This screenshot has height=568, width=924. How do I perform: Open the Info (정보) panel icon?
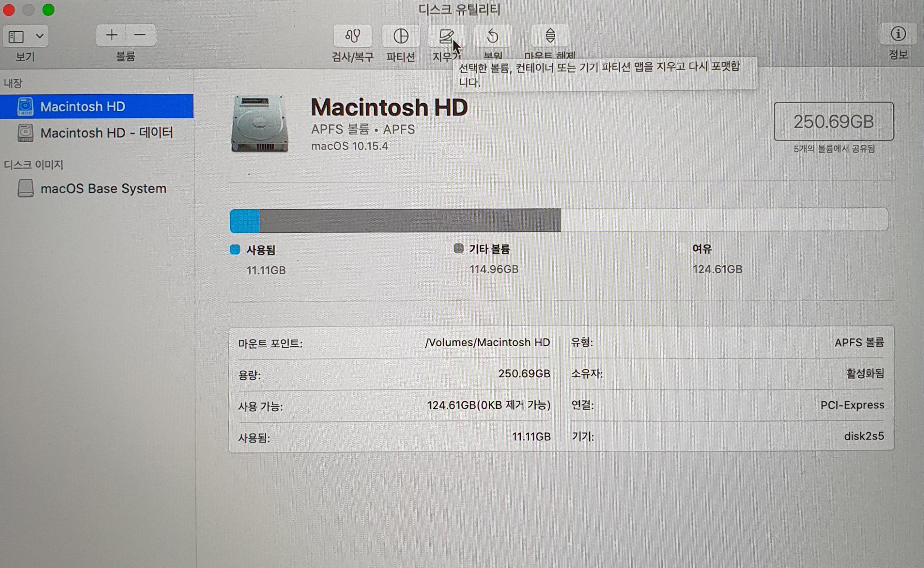click(898, 34)
